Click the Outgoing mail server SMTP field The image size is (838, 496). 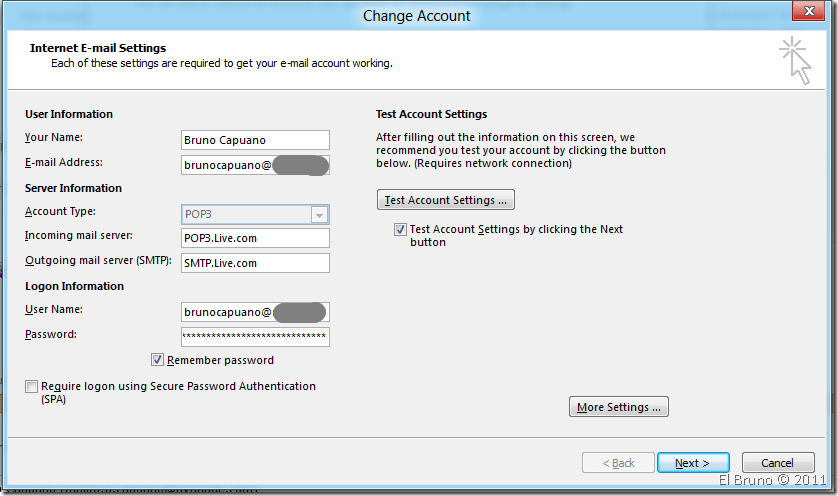[255, 263]
